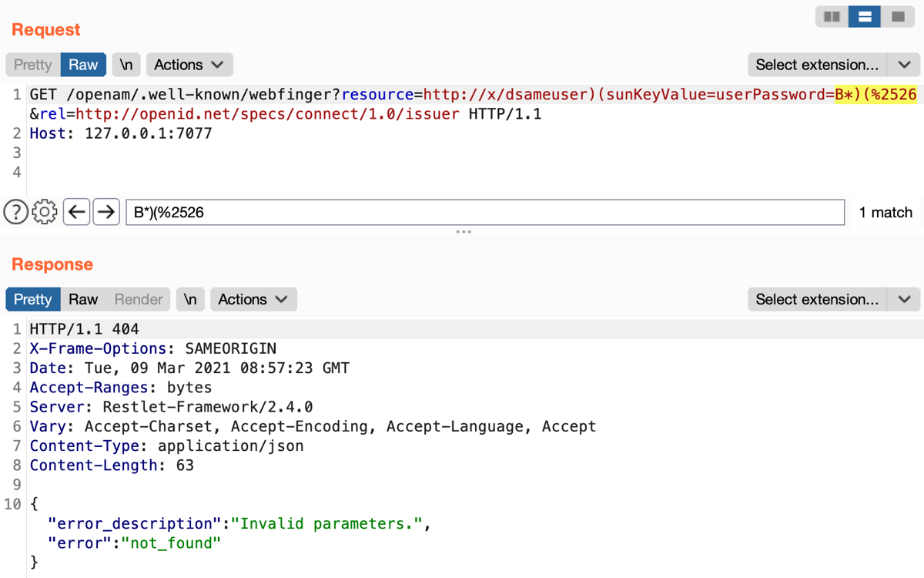
Task: Select Pretty tab in Response panel
Action: click(x=32, y=299)
